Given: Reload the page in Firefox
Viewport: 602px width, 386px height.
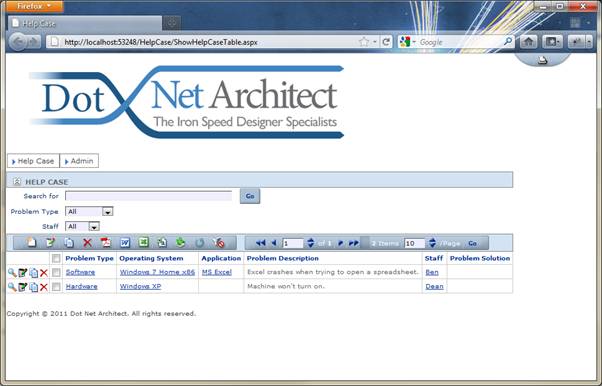Looking at the screenshot, I should (x=386, y=41).
